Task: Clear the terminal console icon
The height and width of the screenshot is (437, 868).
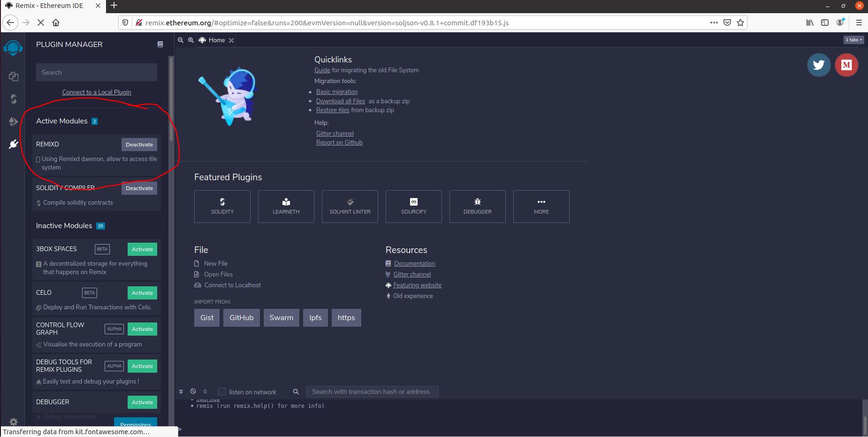Action: (193, 391)
